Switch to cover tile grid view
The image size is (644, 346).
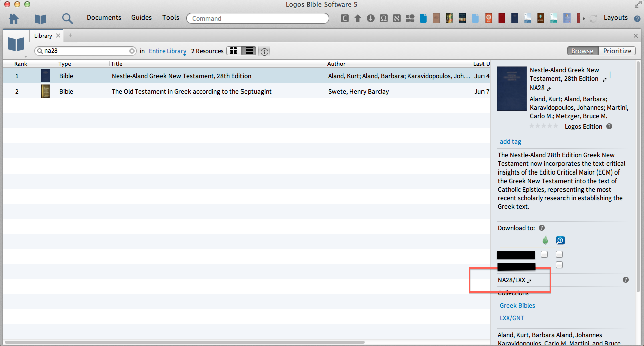point(234,51)
